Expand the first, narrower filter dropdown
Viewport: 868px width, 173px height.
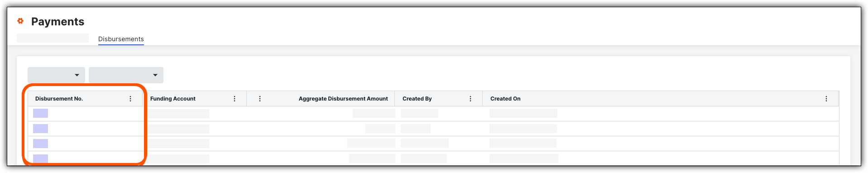click(56, 75)
